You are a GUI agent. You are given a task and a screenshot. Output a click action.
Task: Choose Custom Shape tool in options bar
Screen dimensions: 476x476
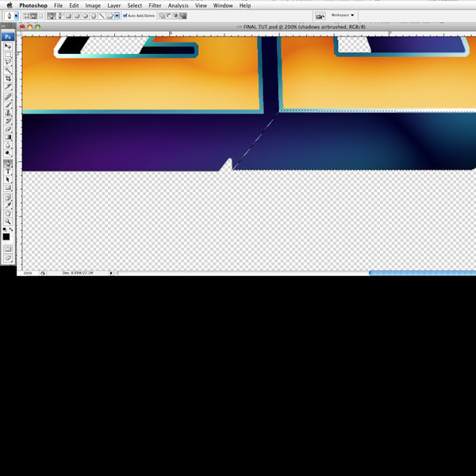point(110,16)
